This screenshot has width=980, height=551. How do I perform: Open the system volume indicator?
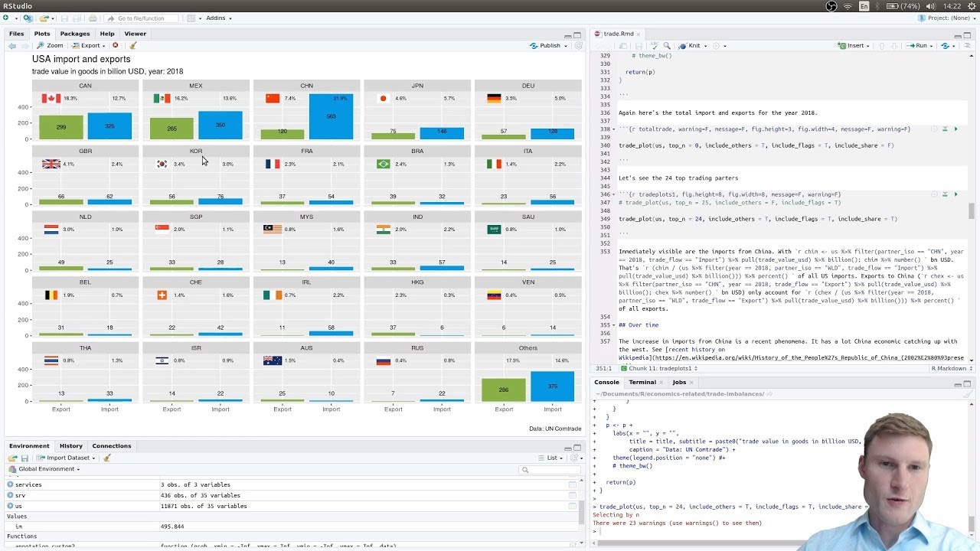931,6
